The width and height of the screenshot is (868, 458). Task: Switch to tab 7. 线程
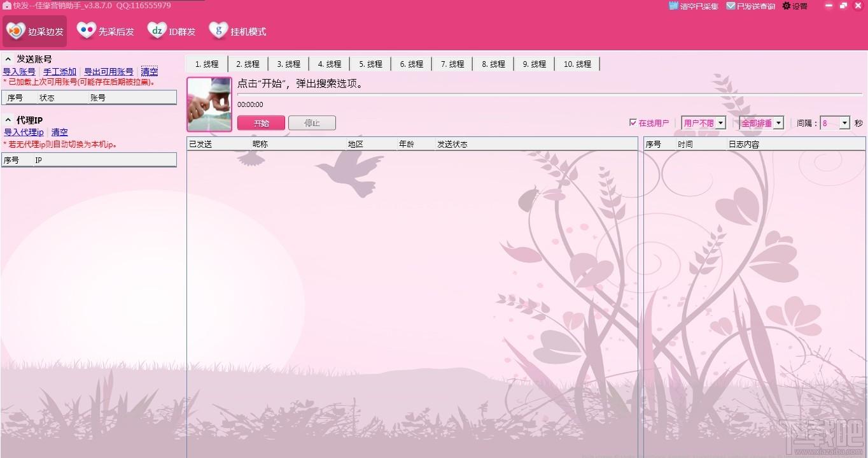click(x=452, y=64)
